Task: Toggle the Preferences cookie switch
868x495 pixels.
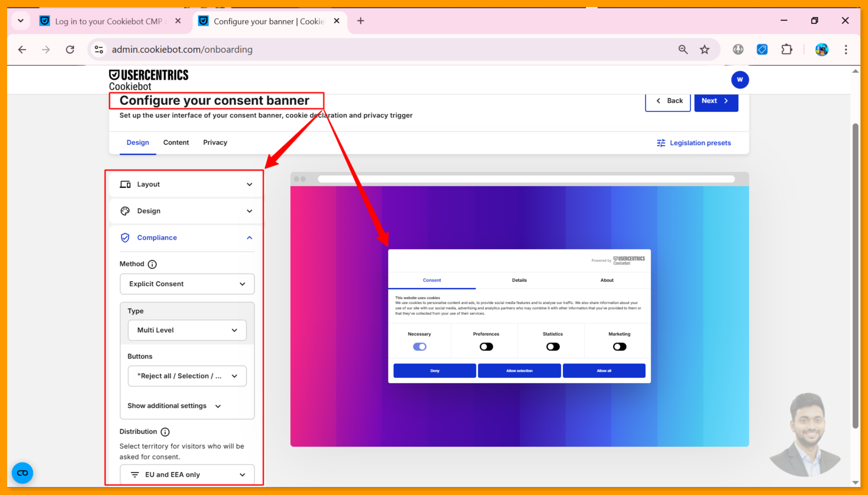Action: 486,346
